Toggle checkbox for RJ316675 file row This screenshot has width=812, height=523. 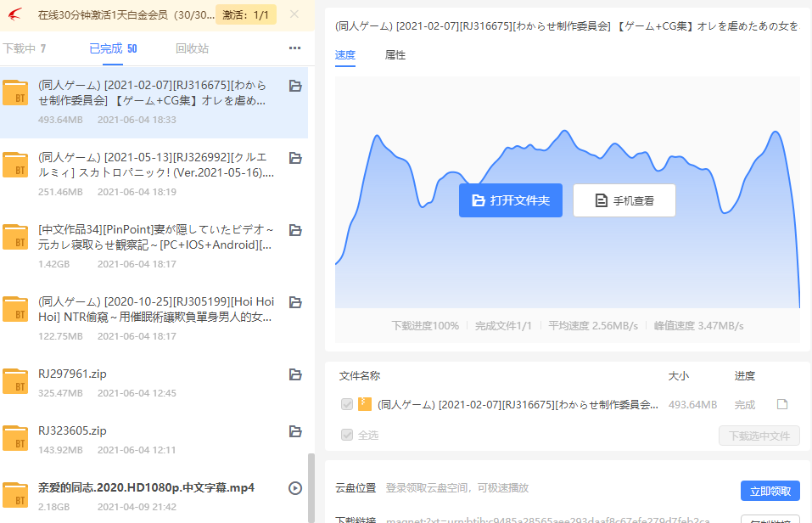coord(346,404)
